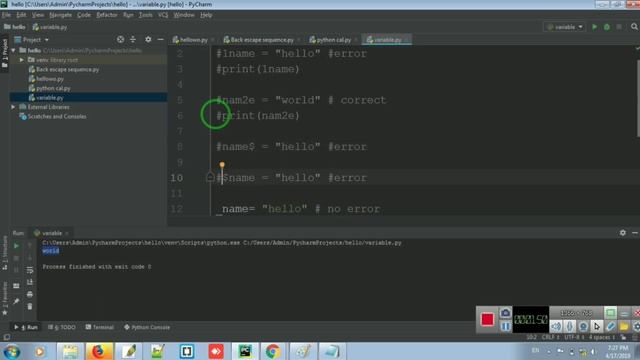
Task: Print the Run console output
Action: pyautogui.click(x=30, y=294)
